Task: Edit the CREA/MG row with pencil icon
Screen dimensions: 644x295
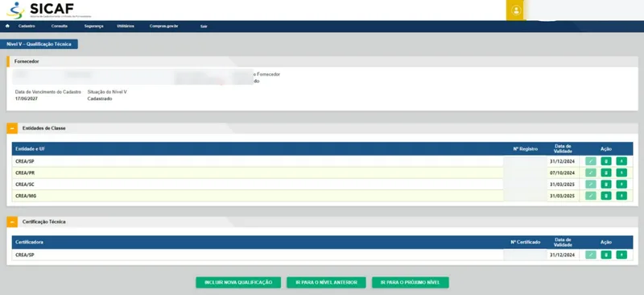Action: click(591, 196)
